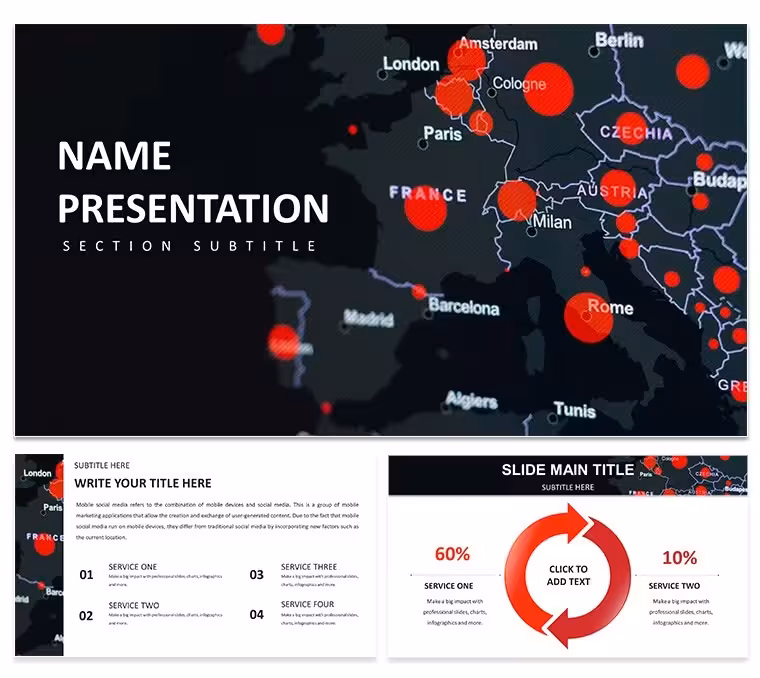The image size is (760, 678).
Task: Select 'WRITE YOUR TITLE HERE' heading
Action: pos(143,483)
